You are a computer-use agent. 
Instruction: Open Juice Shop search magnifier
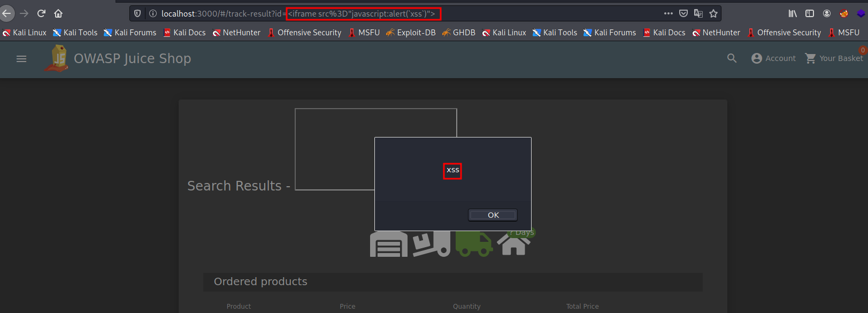tap(732, 58)
